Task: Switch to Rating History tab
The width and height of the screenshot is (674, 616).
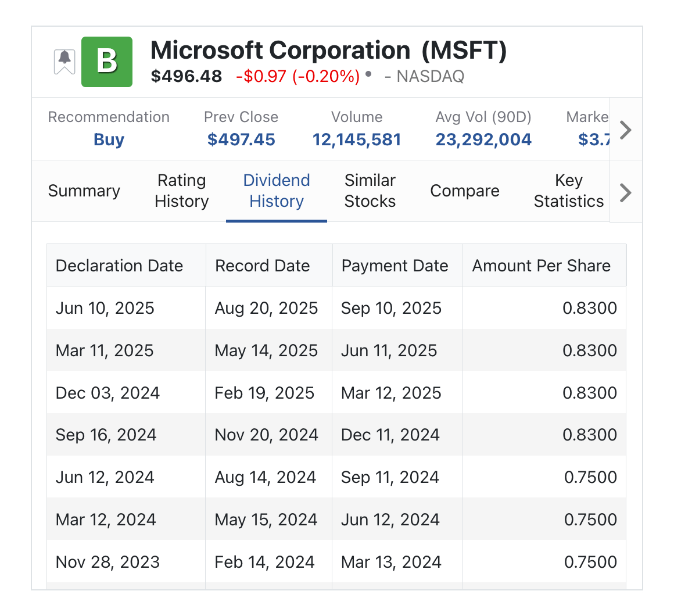Action: (181, 191)
